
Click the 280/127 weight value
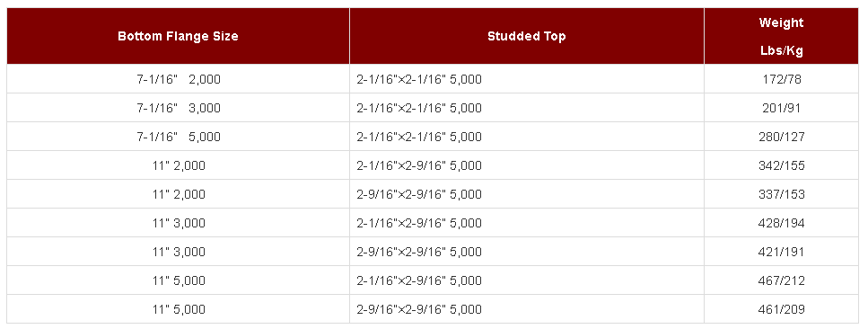click(781, 137)
